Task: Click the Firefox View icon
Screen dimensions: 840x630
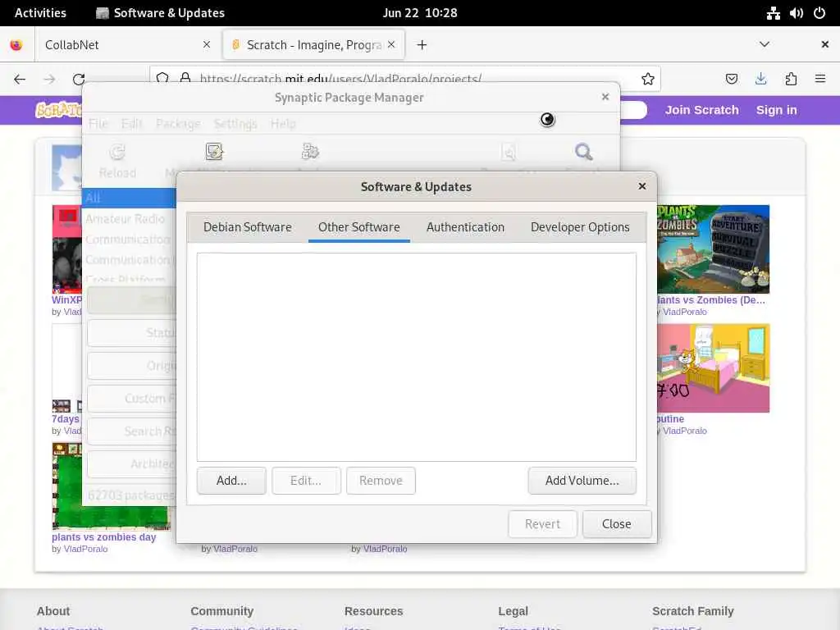Action: [16, 44]
